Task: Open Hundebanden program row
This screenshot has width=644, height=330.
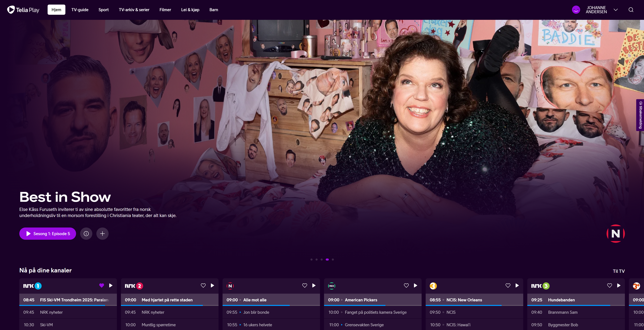Action: (576, 300)
